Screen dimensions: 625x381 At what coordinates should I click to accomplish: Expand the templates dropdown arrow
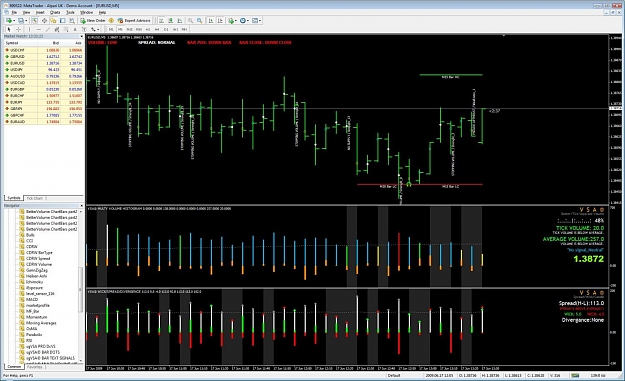click(260, 20)
